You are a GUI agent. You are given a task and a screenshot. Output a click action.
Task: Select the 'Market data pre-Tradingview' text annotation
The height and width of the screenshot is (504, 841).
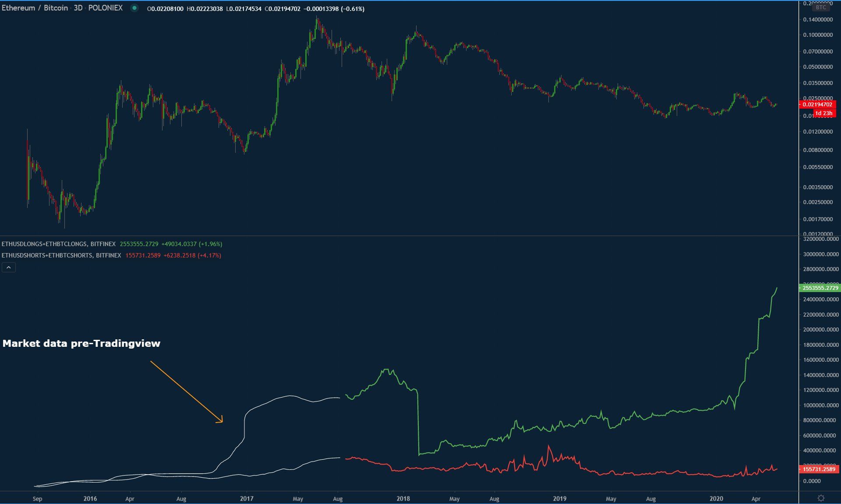tap(81, 344)
